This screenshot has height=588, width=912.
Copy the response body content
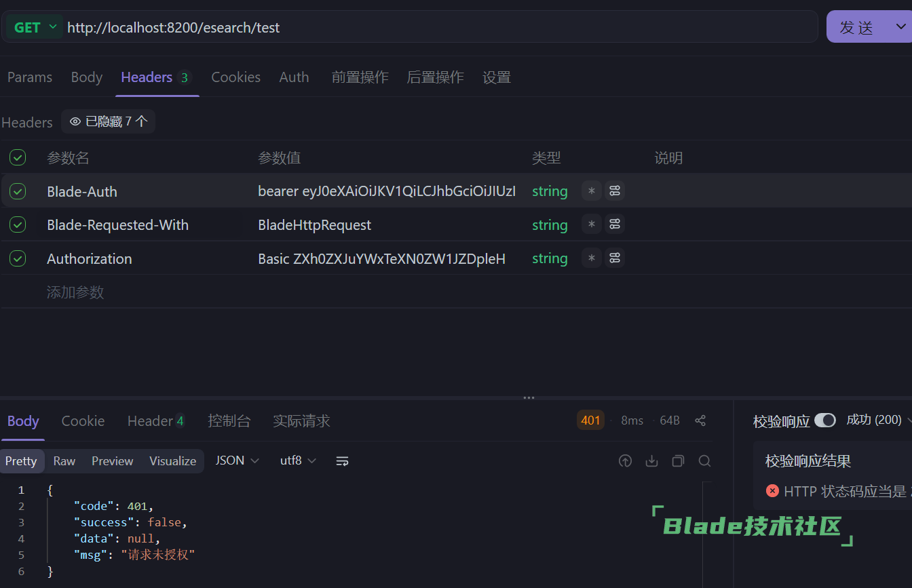coord(678,461)
